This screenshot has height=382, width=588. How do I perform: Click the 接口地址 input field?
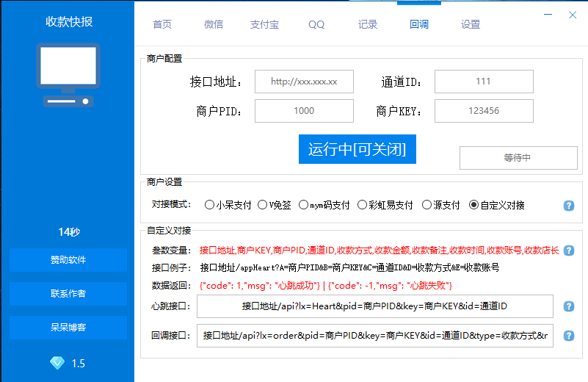tap(304, 82)
